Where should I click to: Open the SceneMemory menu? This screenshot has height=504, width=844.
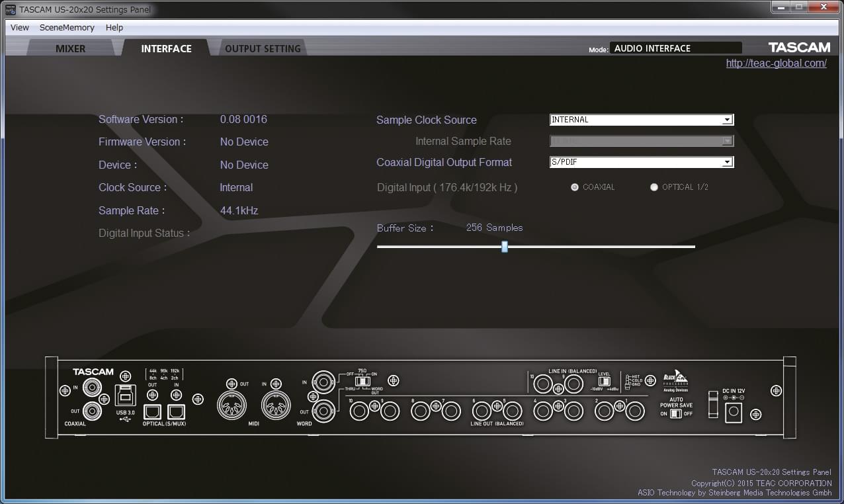tap(67, 28)
